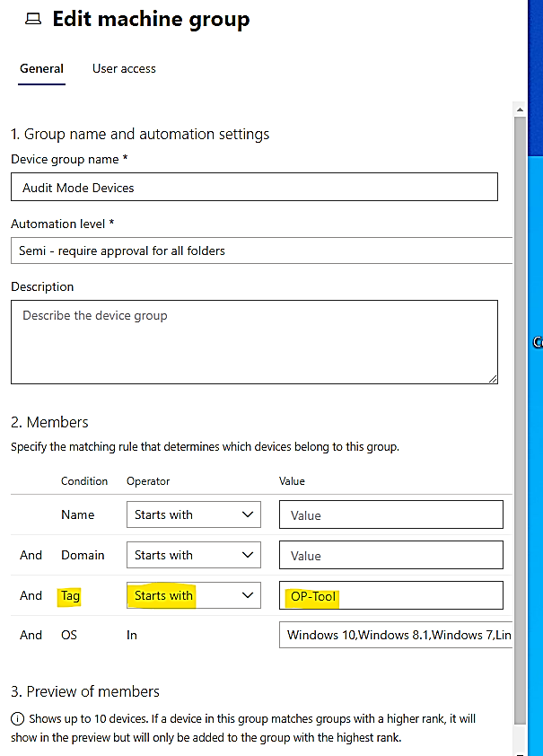This screenshot has height=756, width=543.
Task: Click the '2. Members' heading
Action: tap(49, 422)
